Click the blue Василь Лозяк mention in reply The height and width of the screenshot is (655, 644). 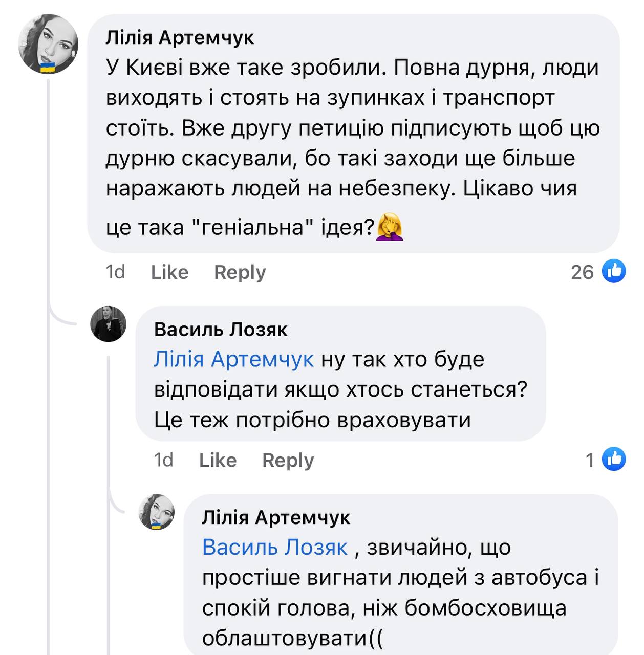click(275, 548)
